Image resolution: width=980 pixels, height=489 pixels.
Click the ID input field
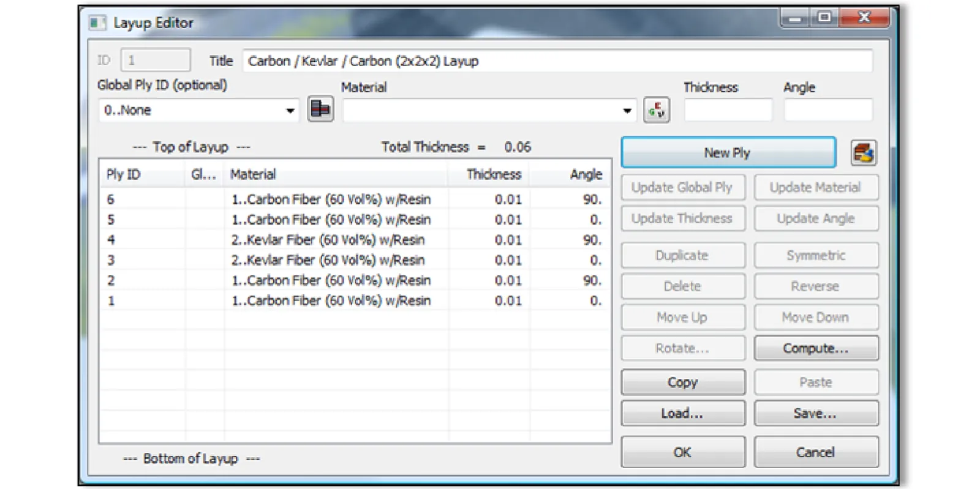tap(156, 61)
